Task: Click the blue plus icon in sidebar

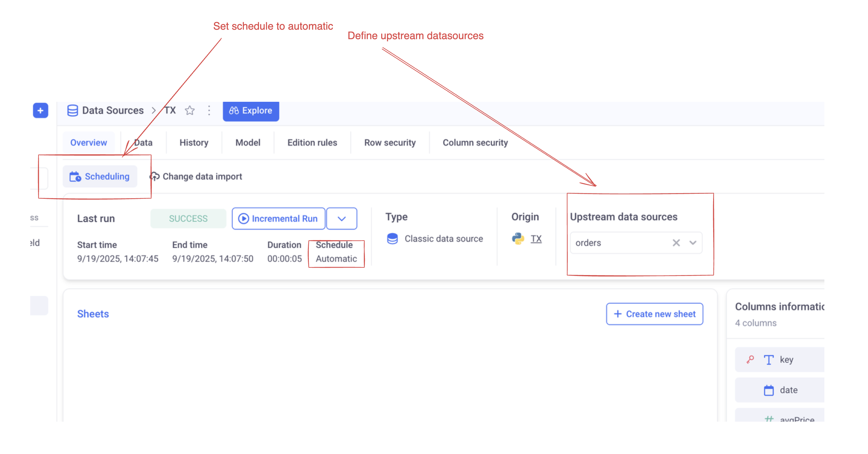Action: point(40,111)
